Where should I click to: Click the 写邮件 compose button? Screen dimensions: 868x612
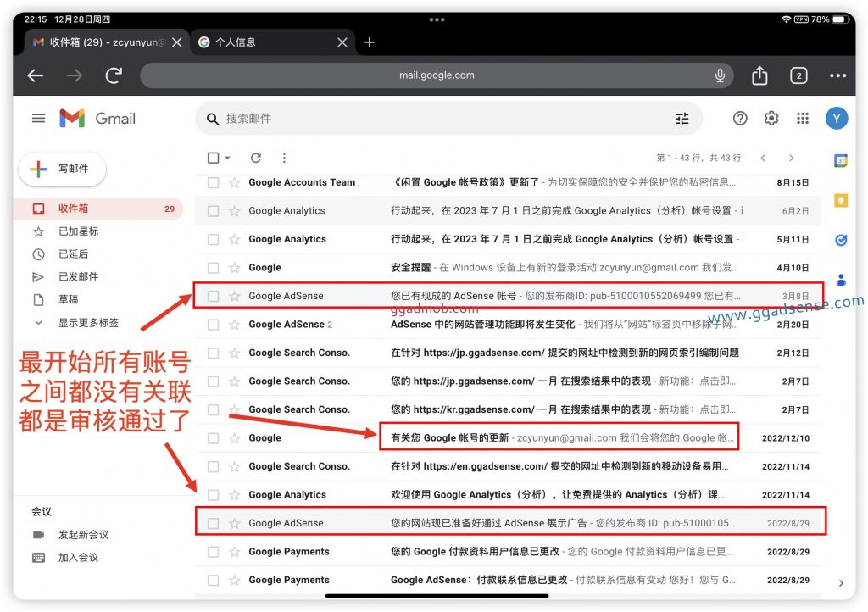pyautogui.click(x=62, y=169)
